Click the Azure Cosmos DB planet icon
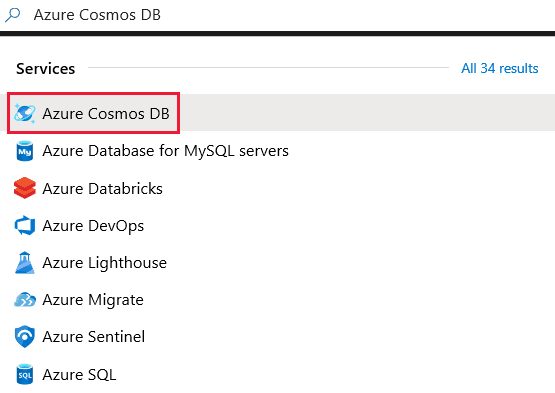 tap(25, 113)
